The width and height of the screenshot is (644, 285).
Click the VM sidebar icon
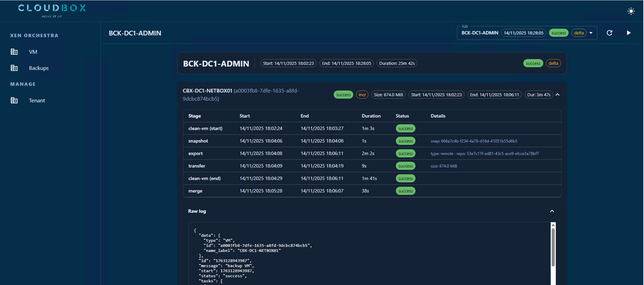click(14, 52)
